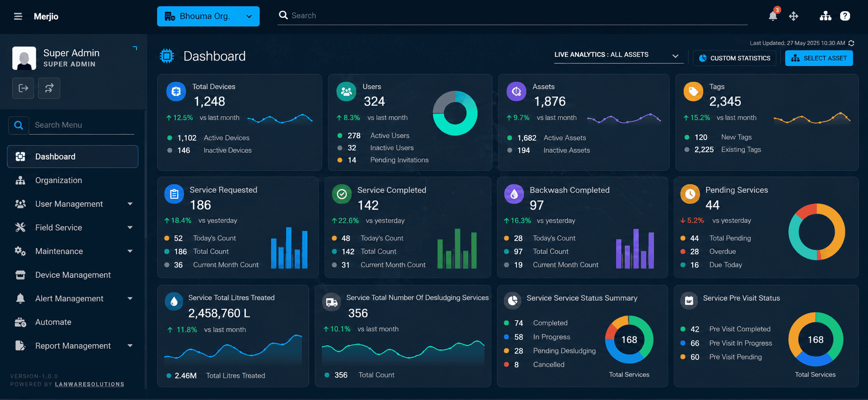The image size is (868, 400).
Task: Expand the Field Service submenu arrow
Action: [x=130, y=227]
